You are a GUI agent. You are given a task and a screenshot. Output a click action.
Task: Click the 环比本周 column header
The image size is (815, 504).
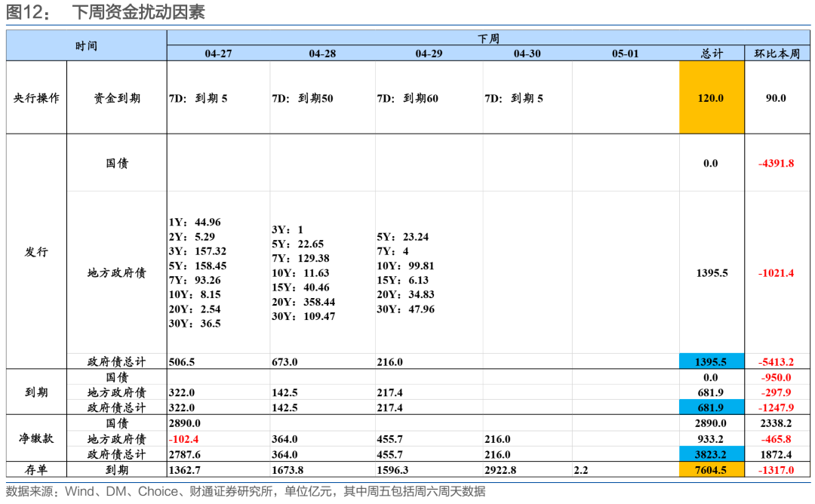click(777, 53)
